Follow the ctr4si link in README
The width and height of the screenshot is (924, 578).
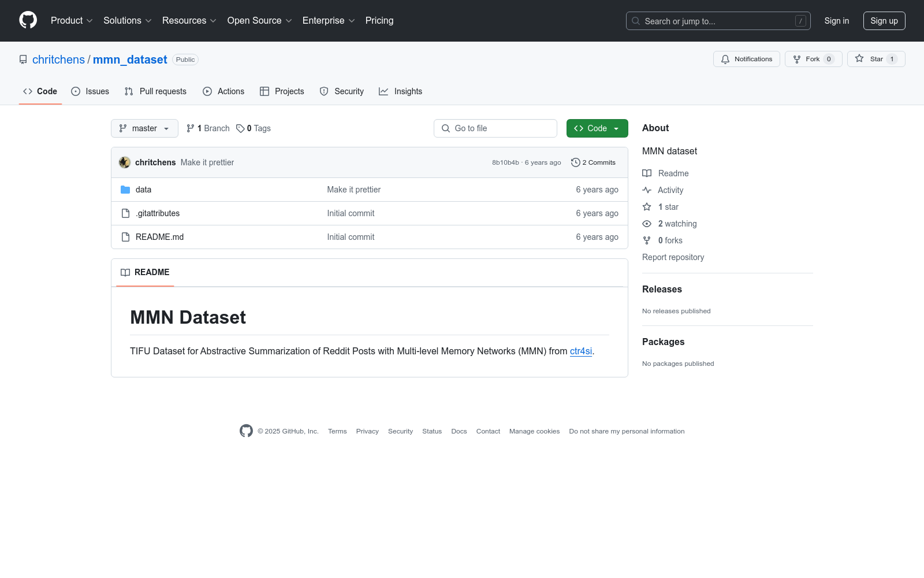581,351
